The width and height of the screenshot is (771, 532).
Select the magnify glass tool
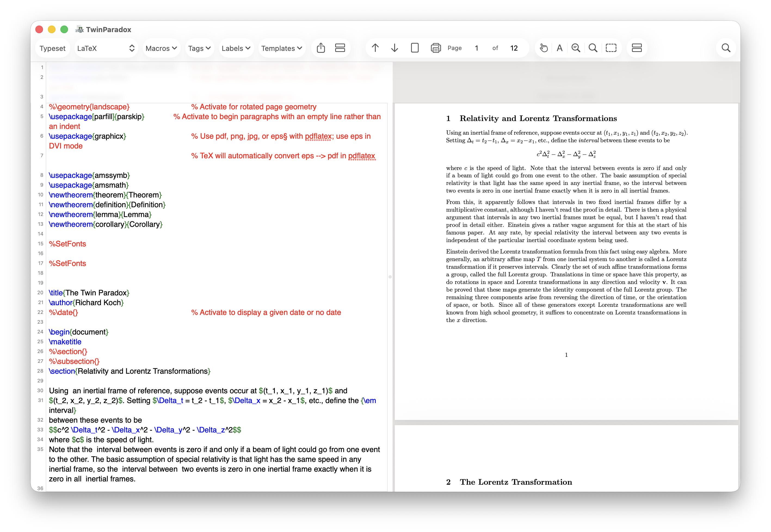click(x=593, y=48)
